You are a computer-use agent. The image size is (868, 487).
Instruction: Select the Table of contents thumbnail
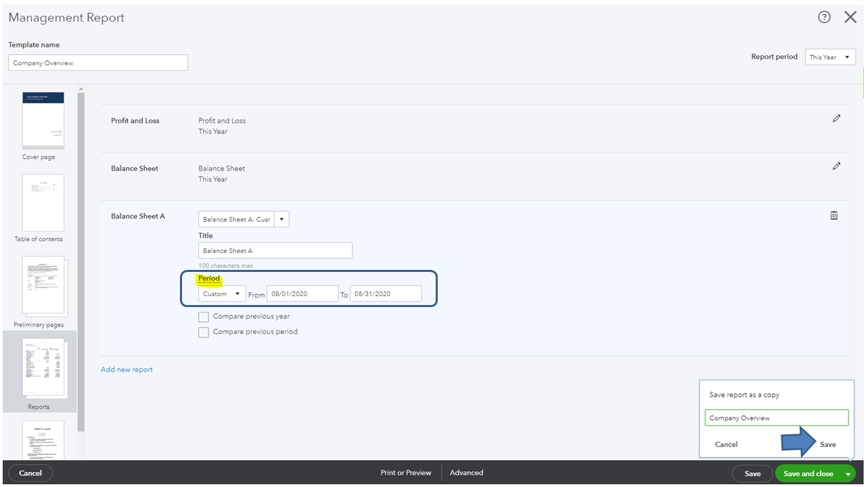(x=43, y=203)
